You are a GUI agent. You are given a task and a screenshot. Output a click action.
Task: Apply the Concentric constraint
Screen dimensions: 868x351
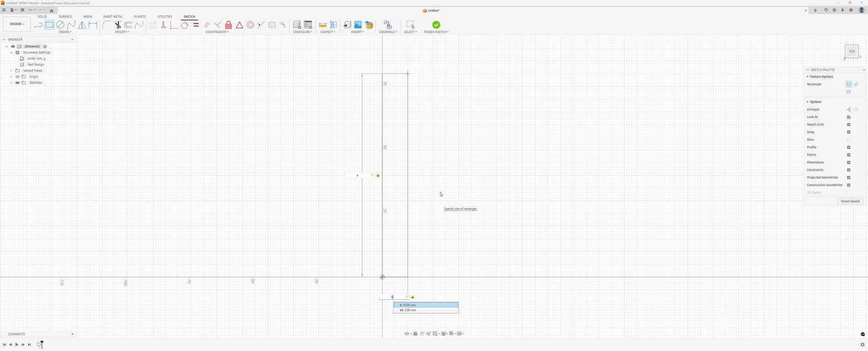[251, 25]
